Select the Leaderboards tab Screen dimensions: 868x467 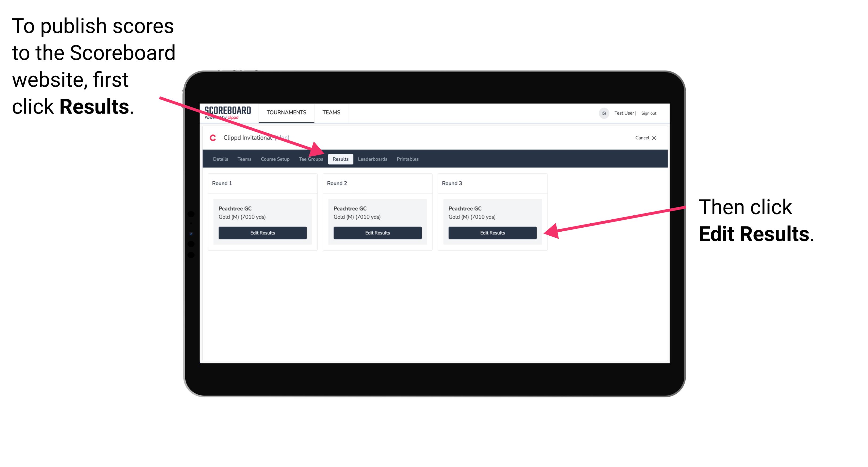coord(373,159)
